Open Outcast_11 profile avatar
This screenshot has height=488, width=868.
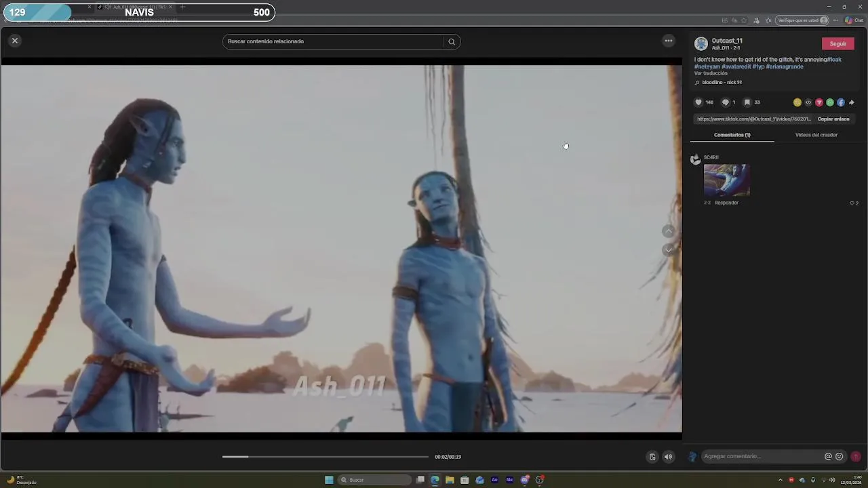tap(701, 44)
